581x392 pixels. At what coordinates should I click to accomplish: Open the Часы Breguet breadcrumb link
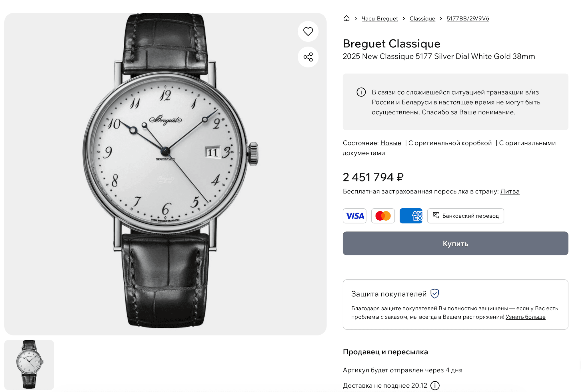380,19
